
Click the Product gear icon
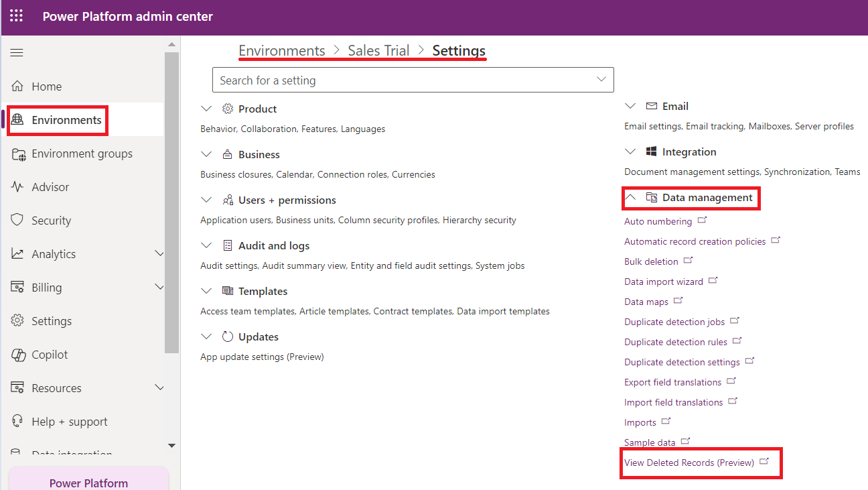pos(228,109)
